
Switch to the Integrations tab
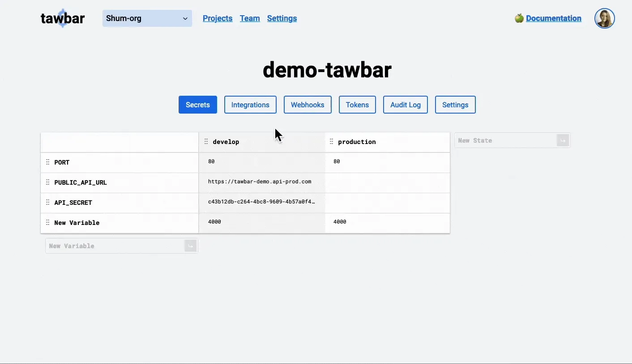pyautogui.click(x=250, y=105)
